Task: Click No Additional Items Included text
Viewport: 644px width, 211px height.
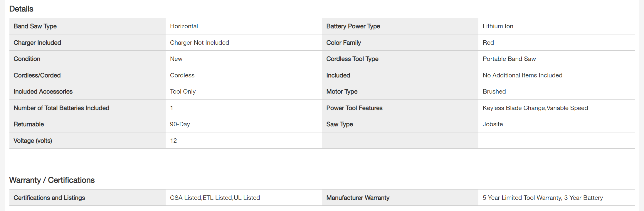Action: [x=522, y=75]
